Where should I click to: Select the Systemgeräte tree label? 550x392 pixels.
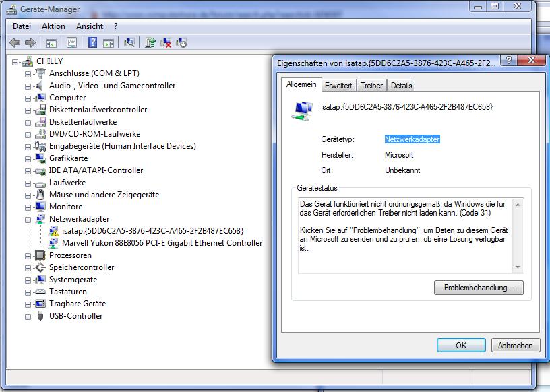73,280
